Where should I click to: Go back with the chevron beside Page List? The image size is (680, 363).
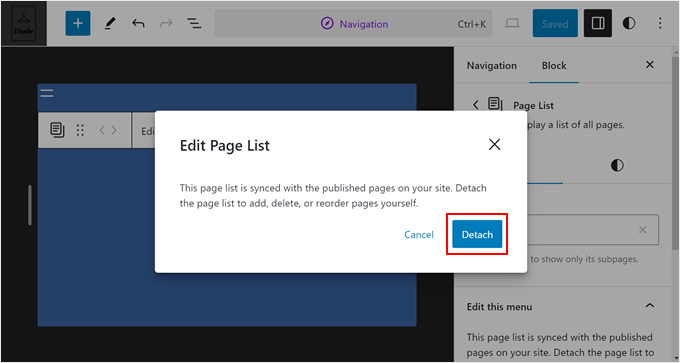point(476,105)
